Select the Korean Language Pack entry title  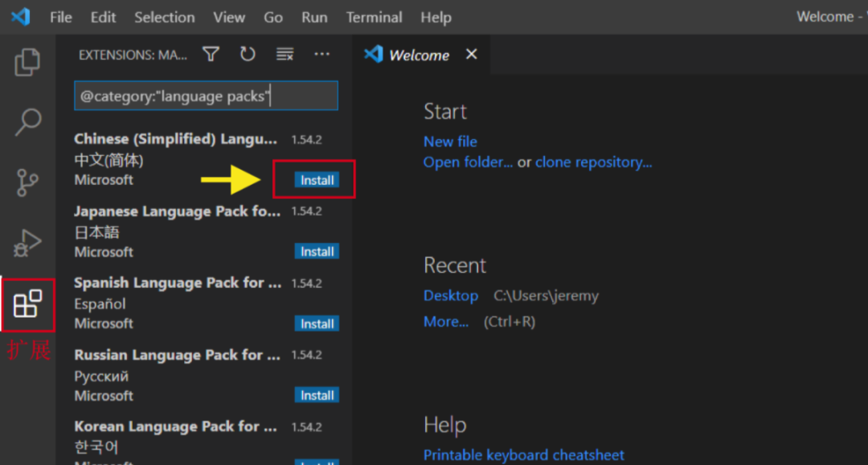pyautogui.click(x=175, y=426)
